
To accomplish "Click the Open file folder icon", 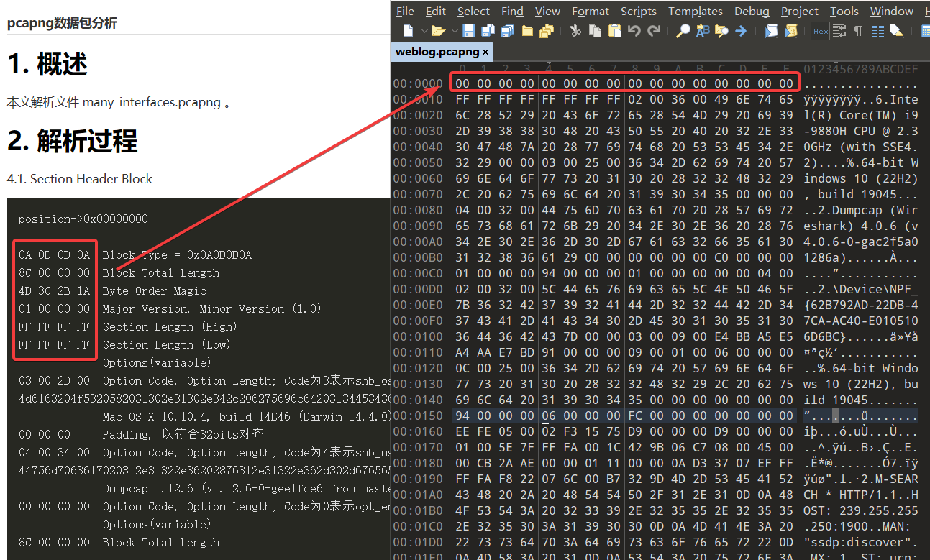I will pyautogui.click(x=437, y=31).
